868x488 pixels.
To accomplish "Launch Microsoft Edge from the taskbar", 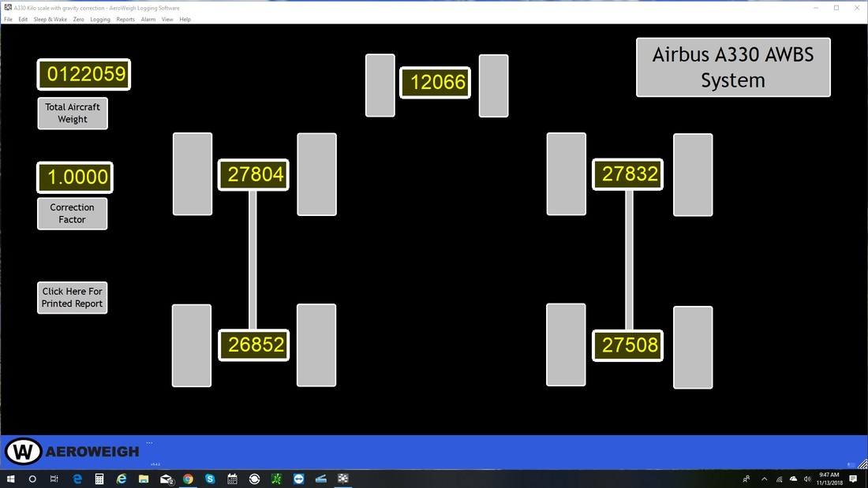I will coord(77,479).
